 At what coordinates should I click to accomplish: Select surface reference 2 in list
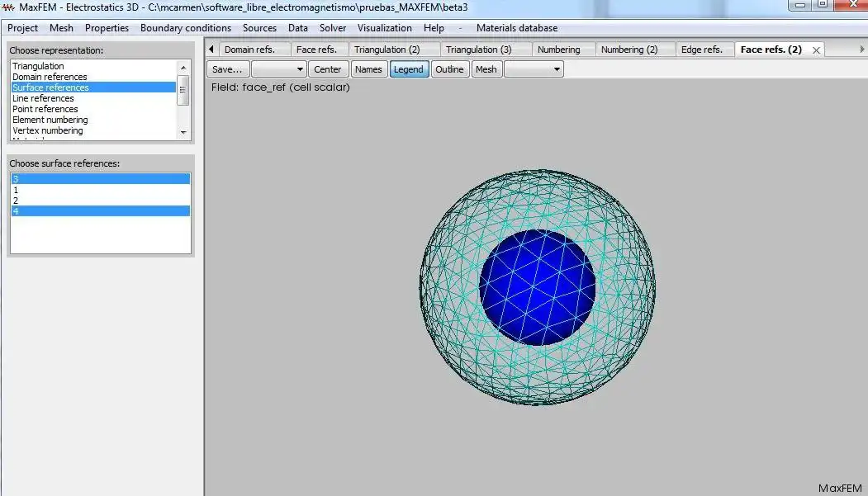pyautogui.click(x=100, y=201)
